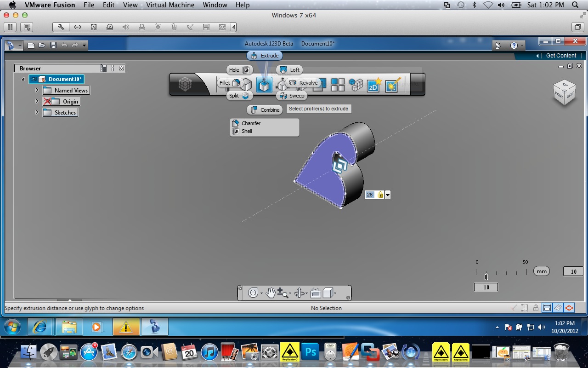This screenshot has height=368, width=588.
Task: Click the visual style box icon
Action: 328,293
